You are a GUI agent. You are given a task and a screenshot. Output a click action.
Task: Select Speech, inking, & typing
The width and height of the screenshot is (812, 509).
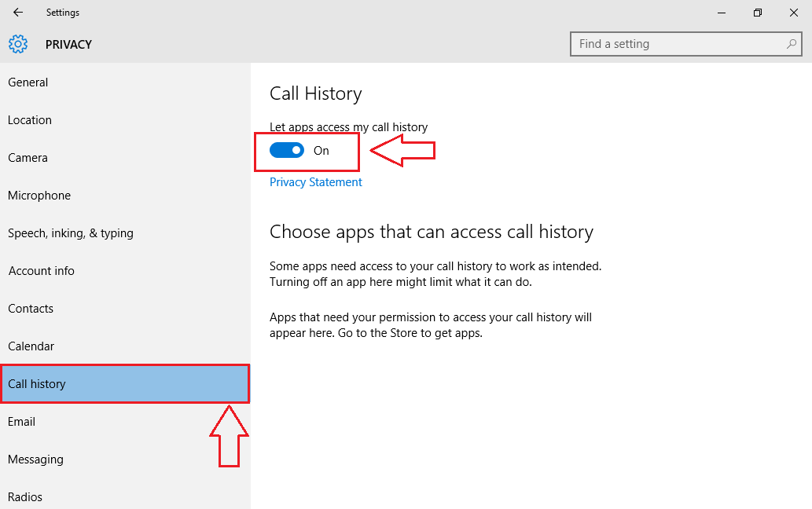125,233
